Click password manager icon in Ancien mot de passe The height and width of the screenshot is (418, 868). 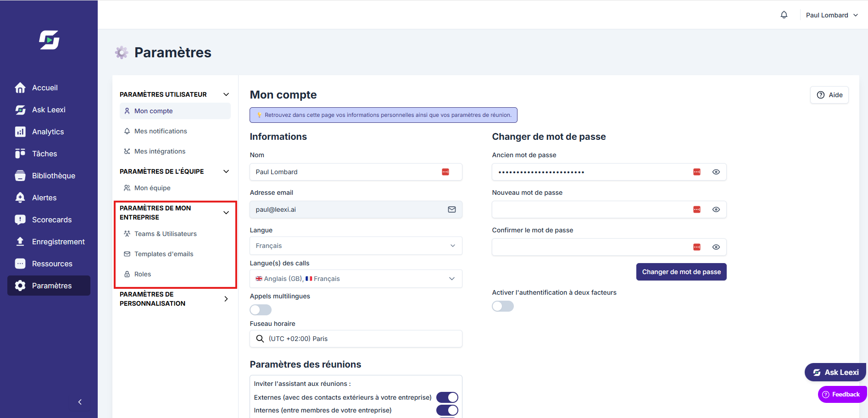point(697,172)
